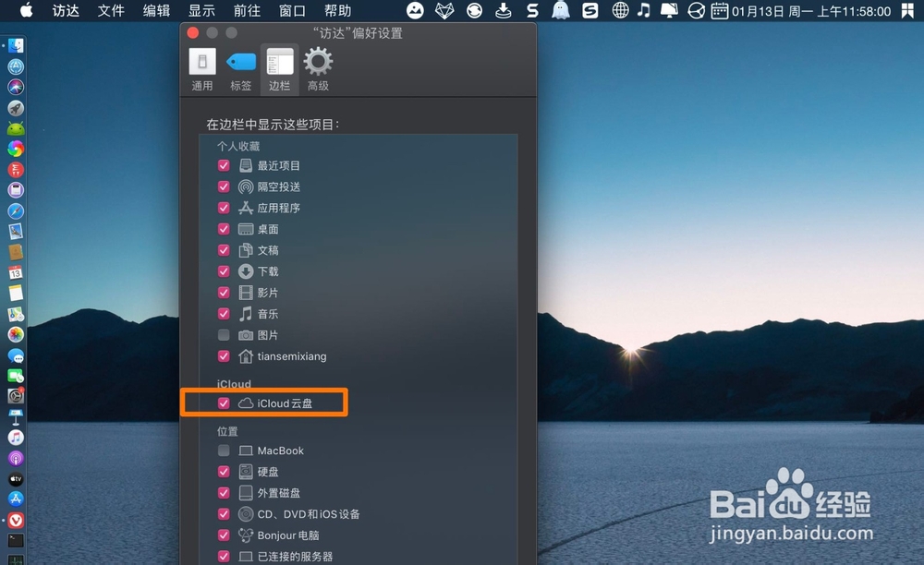Toggle the 已连接的服务器 checkbox
924x565 pixels.
coord(224,556)
